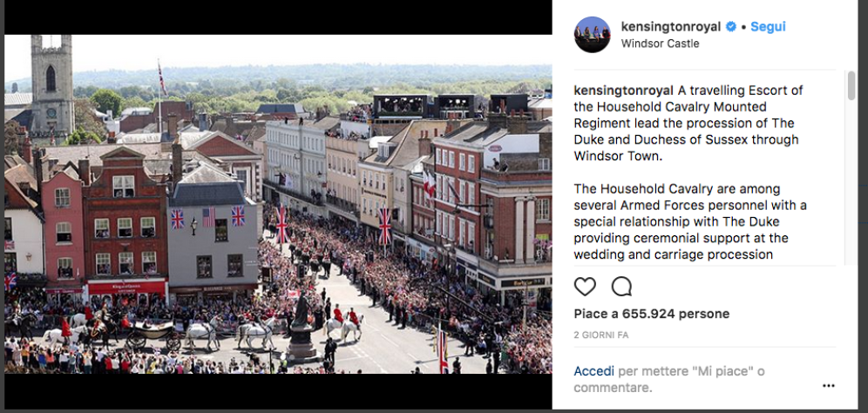868x413 pixels.
Task: View who liked via "Piace a 655.924 persone"
Action: (652, 314)
